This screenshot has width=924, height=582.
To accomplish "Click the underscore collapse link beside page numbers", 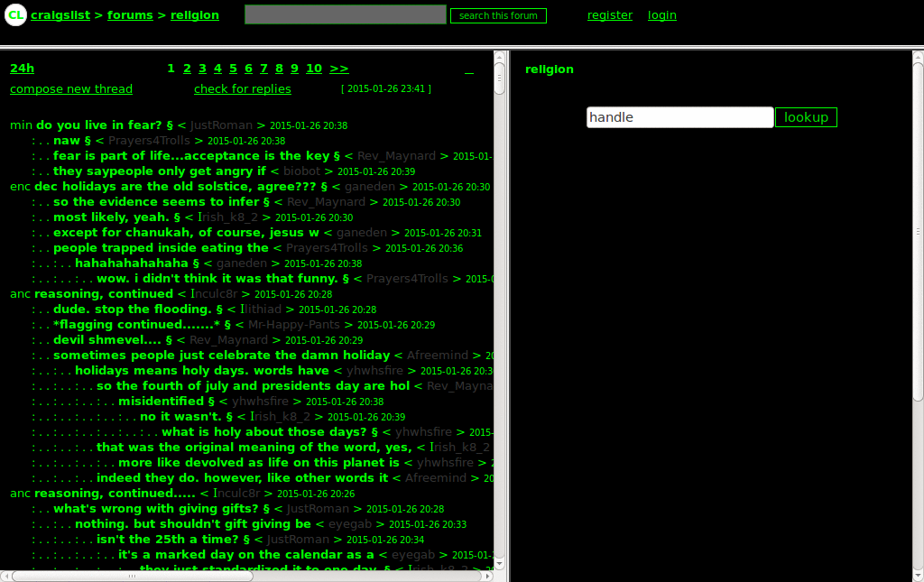I will click(468, 69).
